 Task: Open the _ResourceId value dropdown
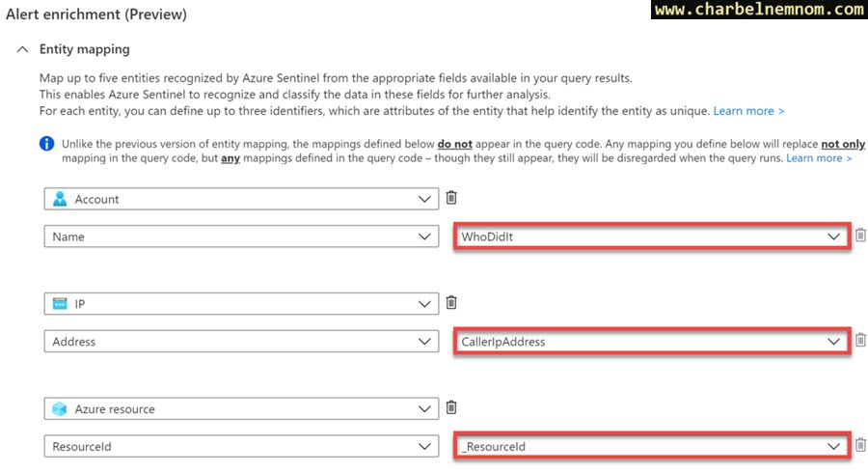[x=652, y=446]
